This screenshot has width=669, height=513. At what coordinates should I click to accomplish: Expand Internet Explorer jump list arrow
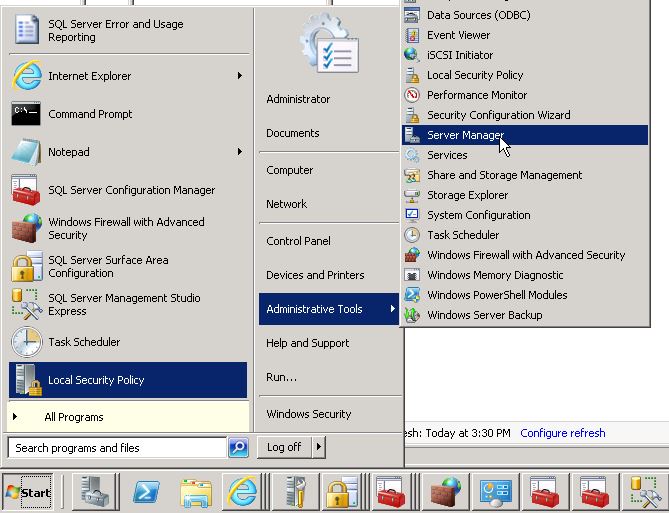pos(240,76)
